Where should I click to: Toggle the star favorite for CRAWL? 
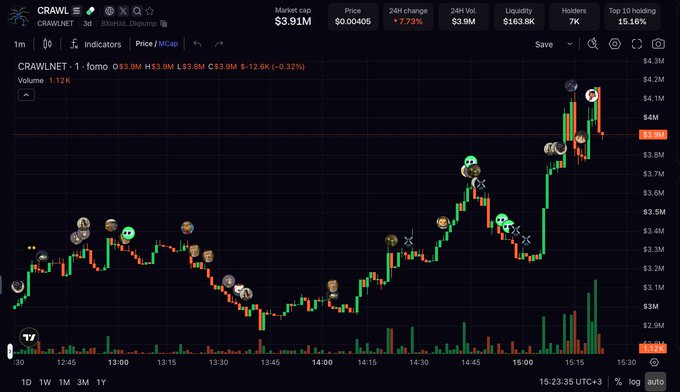point(150,11)
